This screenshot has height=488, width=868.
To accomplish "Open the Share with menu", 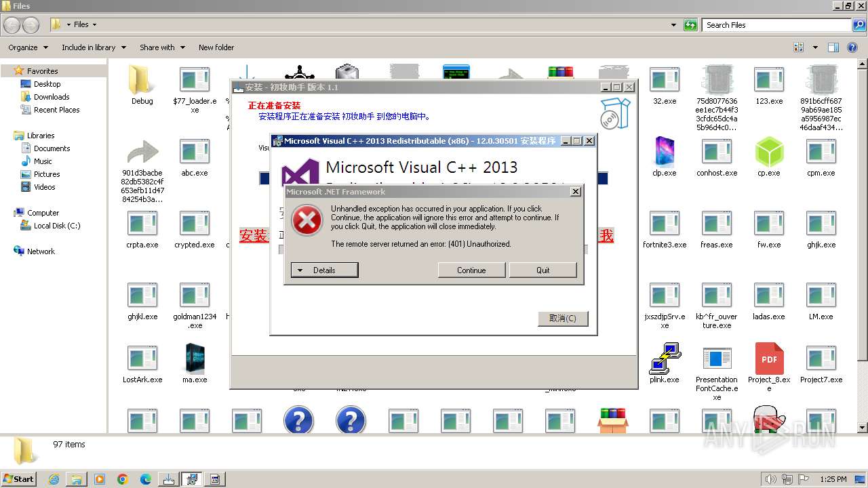I will (x=162, y=47).
